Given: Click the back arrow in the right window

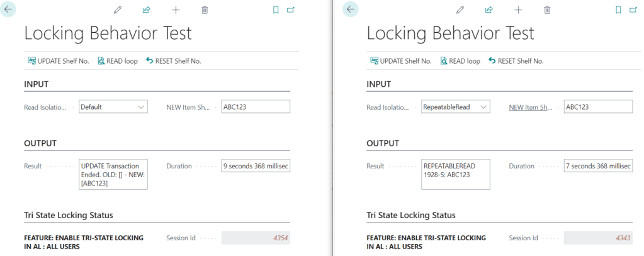Looking at the screenshot, I should (351, 9).
